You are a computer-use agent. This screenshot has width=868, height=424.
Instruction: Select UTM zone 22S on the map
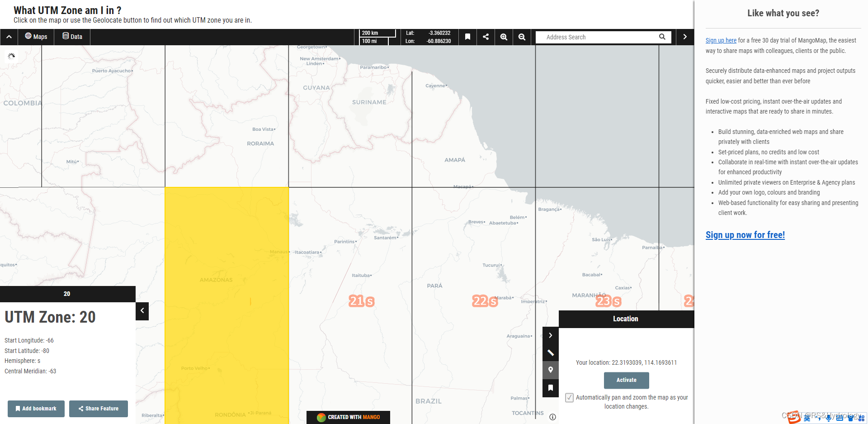click(485, 301)
